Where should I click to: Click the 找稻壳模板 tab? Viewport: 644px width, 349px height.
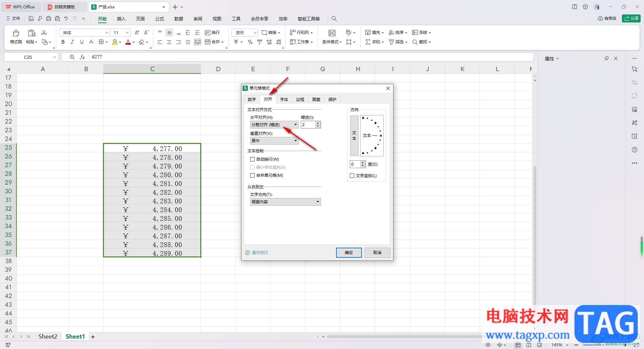pyautogui.click(x=64, y=7)
